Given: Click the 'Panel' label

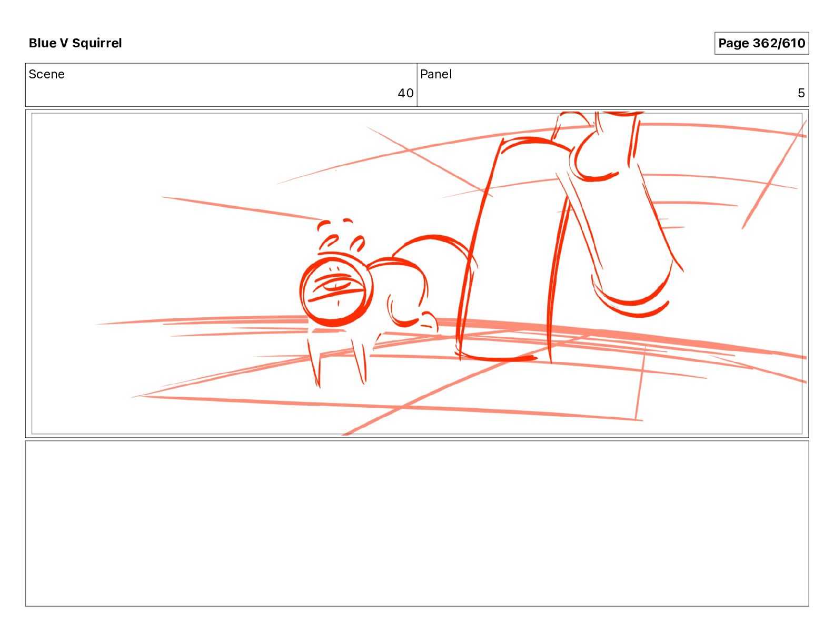Looking at the screenshot, I should point(436,74).
